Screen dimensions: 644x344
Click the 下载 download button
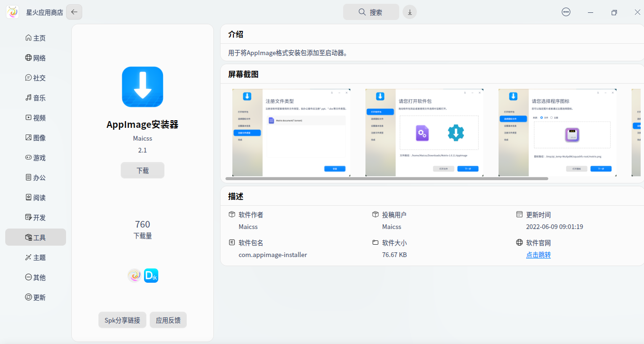tap(143, 170)
